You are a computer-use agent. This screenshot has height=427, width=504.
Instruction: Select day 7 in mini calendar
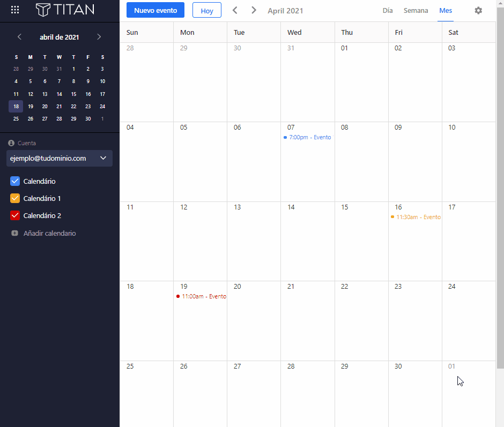click(59, 81)
